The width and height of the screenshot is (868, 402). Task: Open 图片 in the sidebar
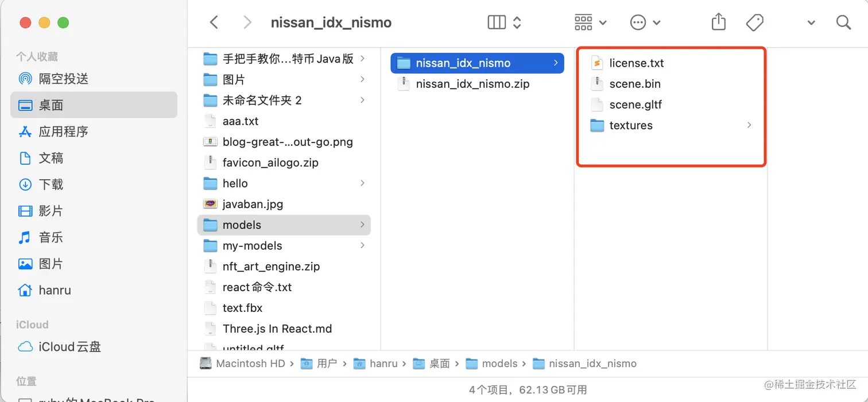click(x=94, y=264)
